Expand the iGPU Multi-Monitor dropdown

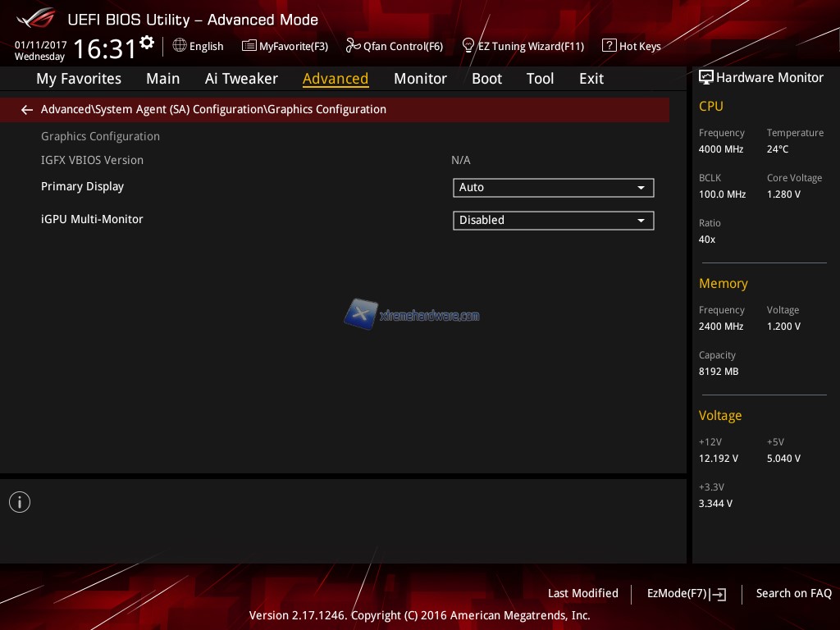(x=553, y=221)
